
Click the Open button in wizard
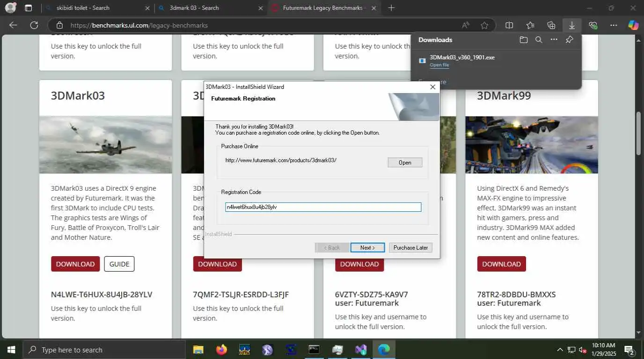(405, 162)
